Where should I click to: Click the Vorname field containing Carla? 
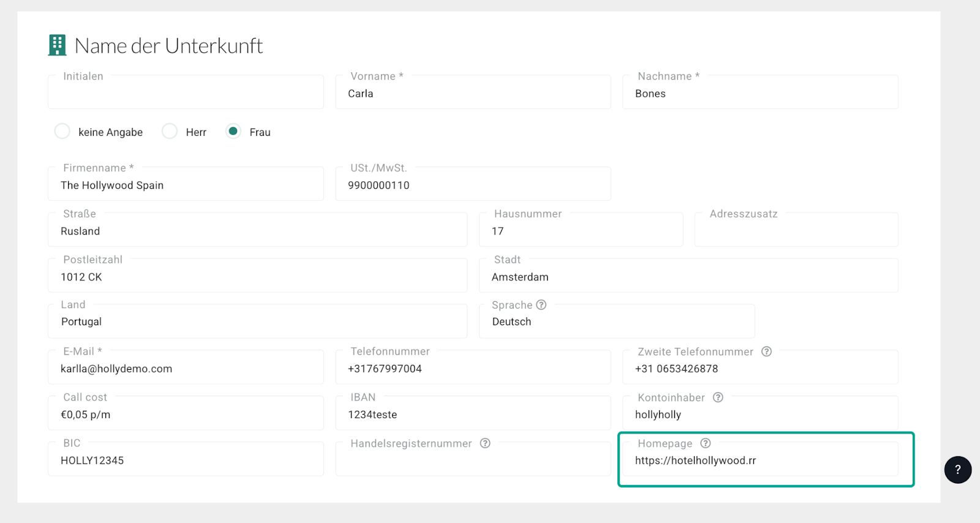473,92
